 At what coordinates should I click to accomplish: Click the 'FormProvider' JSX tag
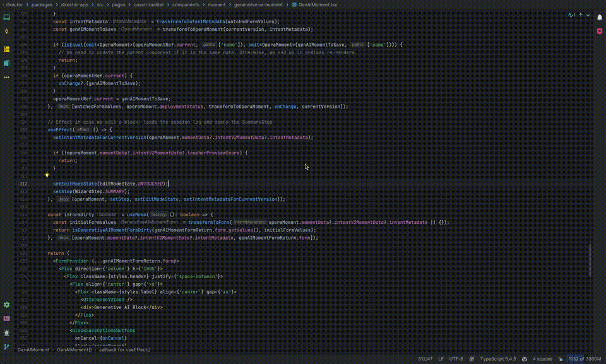point(72,261)
